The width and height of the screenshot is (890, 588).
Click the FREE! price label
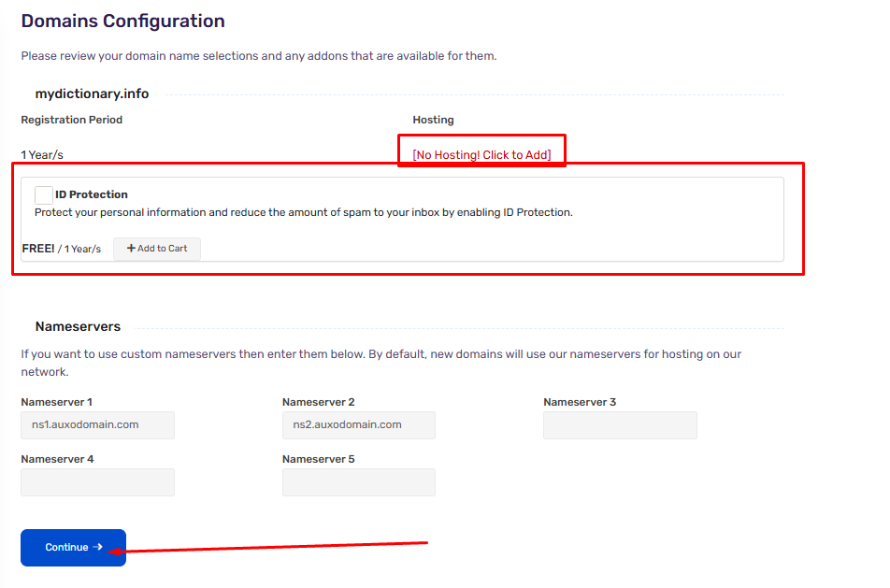[x=38, y=249]
